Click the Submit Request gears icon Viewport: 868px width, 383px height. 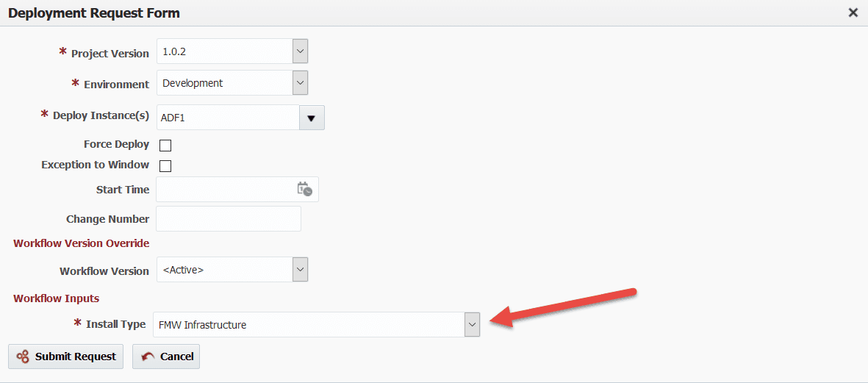pyautogui.click(x=23, y=357)
